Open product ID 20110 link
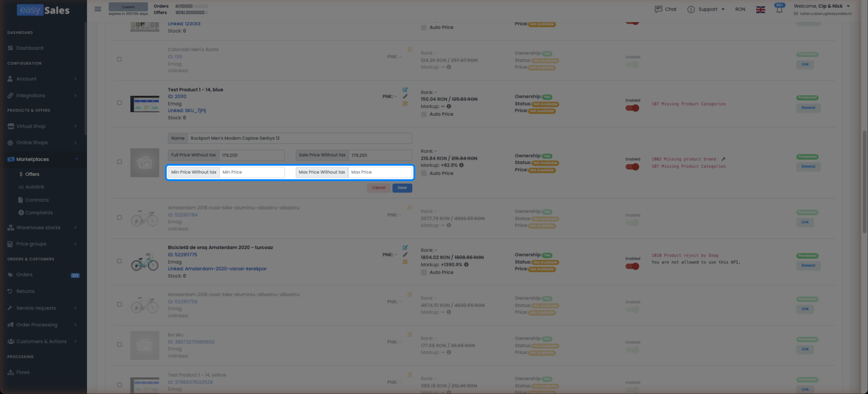The width and height of the screenshot is (868, 394). pos(177,96)
